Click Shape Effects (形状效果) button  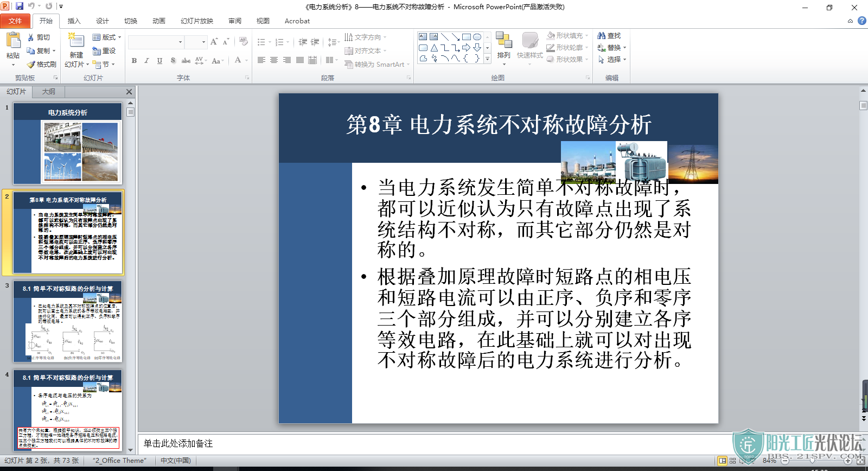coord(567,59)
